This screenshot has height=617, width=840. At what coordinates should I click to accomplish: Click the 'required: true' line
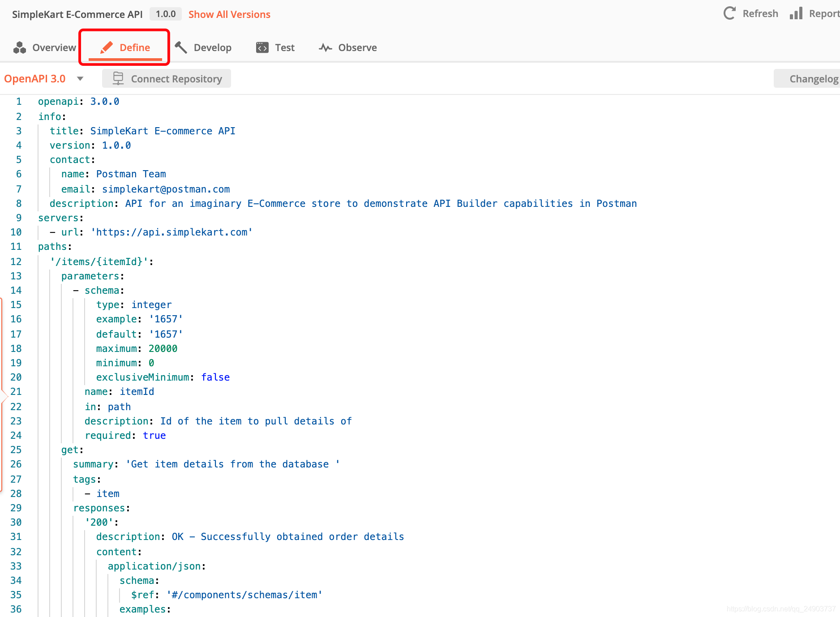tap(125, 435)
